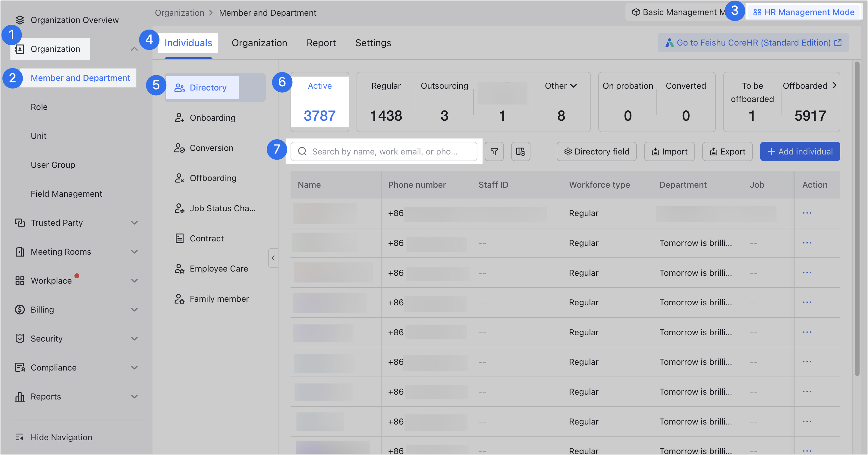Viewport: 868px width, 455px height.
Task: Toggle the Active employees filter card
Action: click(319, 101)
